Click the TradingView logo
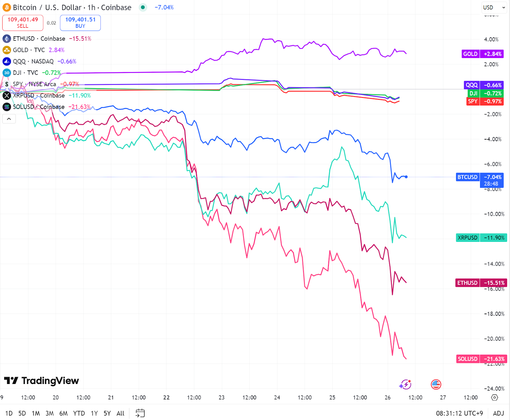Image resolution: width=510 pixels, height=420 pixels. point(41,380)
